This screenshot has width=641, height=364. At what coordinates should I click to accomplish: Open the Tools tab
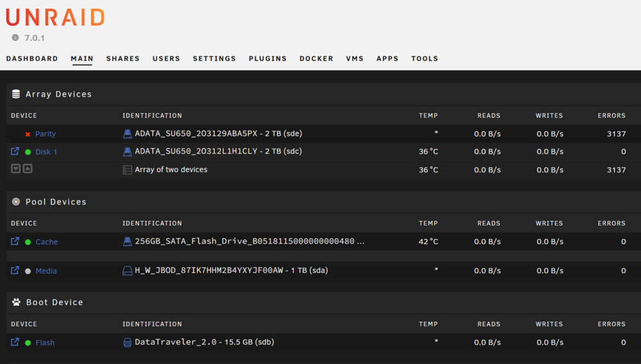tap(425, 58)
